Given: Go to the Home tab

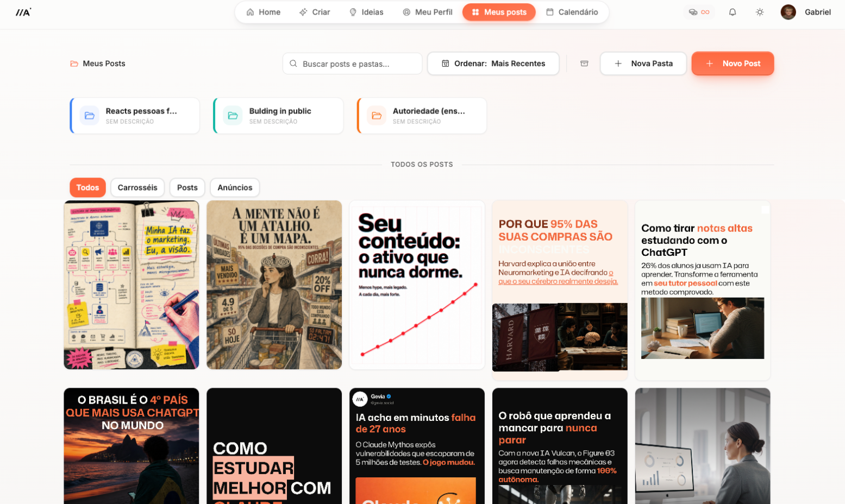Looking at the screenshot, I should [264, 12].
